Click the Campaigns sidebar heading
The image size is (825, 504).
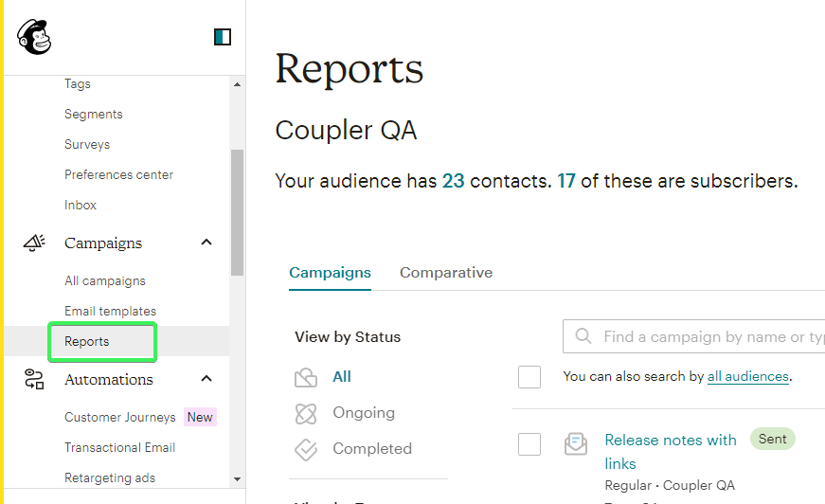(103, 243)
